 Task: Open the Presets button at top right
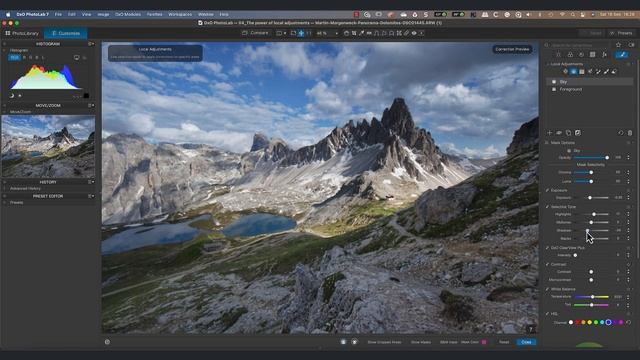(x=621, y=33)
